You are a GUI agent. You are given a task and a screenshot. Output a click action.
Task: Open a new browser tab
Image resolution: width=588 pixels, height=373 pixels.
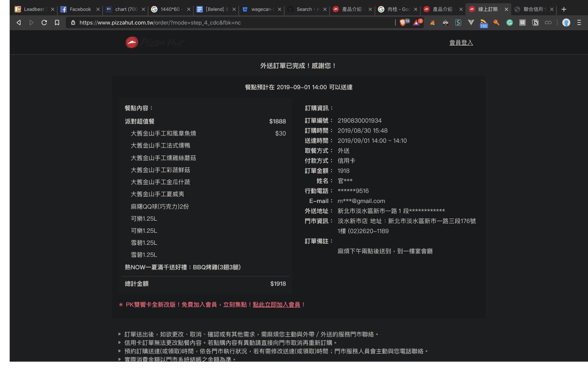click(x=564, y=9)
